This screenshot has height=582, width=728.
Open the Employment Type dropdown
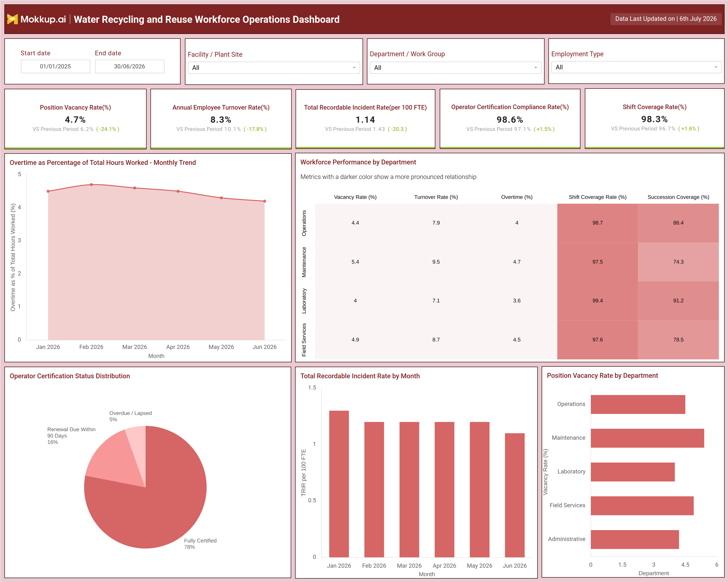coord(636,67)
